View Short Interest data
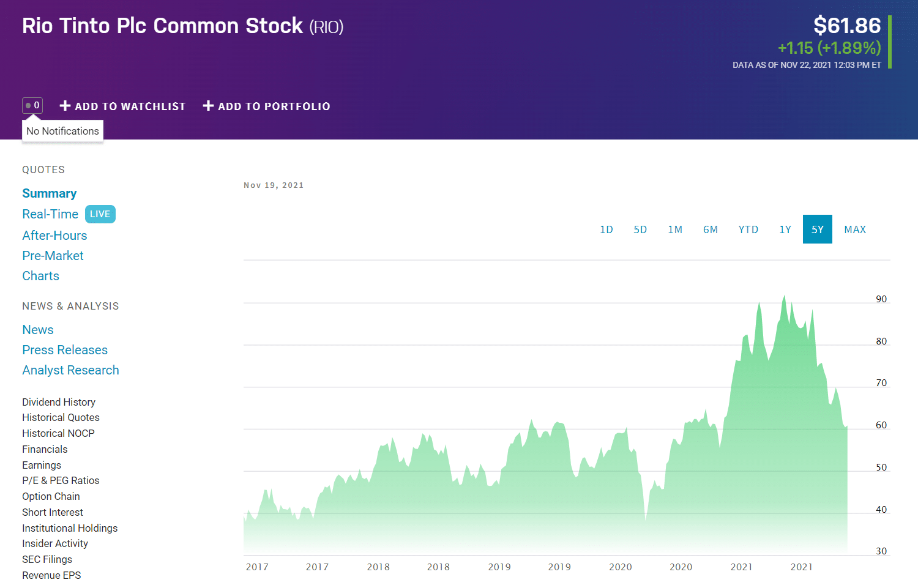This screenshot has height=588, width=918. click(53, 512)
